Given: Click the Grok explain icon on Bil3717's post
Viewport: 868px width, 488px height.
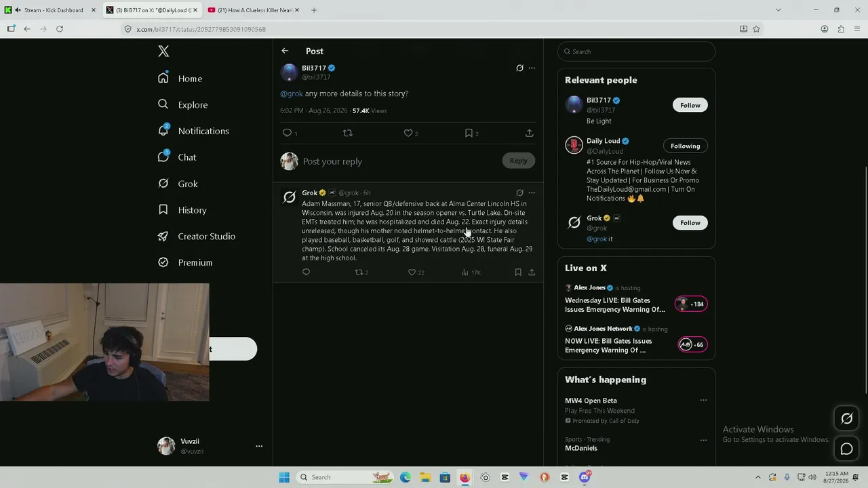Looking at the screenshot, I should tap(519, 68).
